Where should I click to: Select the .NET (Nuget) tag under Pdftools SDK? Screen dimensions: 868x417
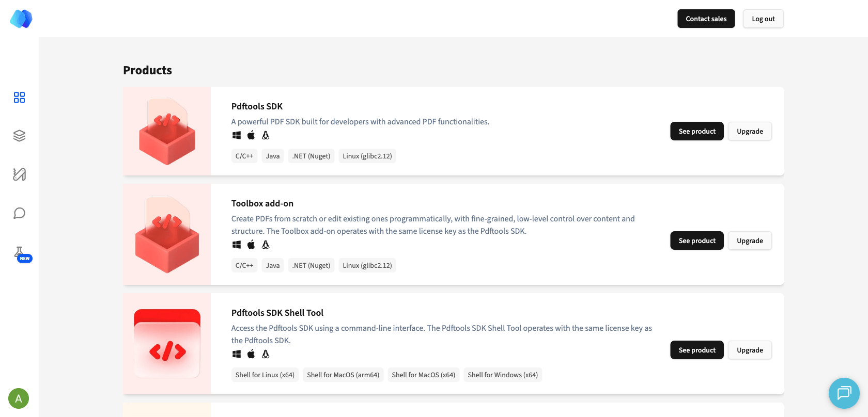(311, 156)
